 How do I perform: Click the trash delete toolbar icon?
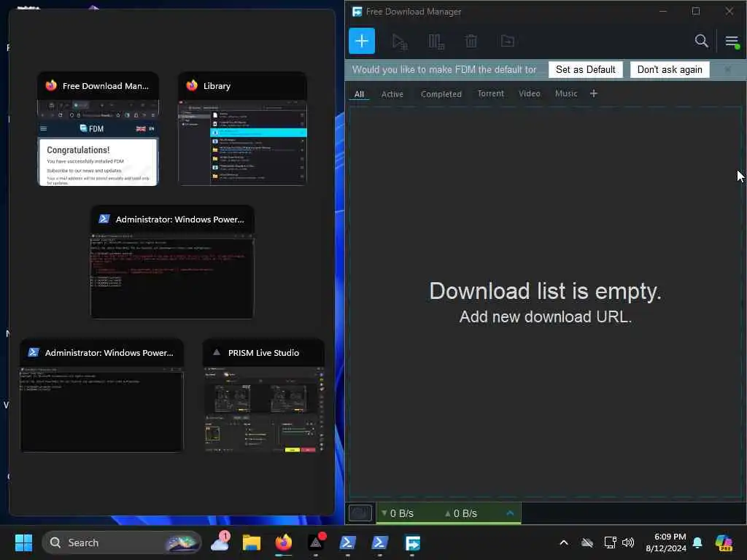tap(471, 42)
